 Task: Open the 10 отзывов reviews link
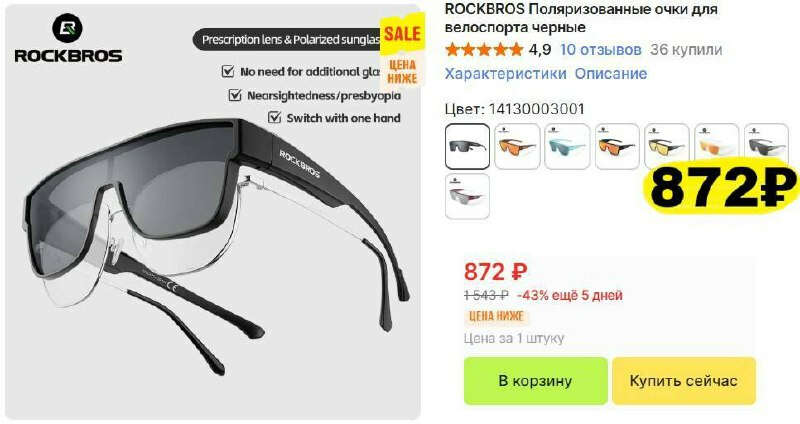coord(601,49)
